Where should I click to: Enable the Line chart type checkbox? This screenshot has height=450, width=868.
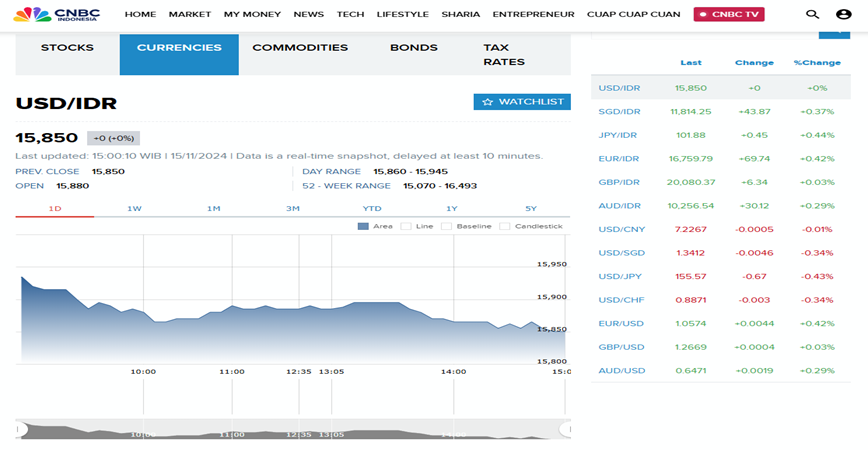click(406, 226)
